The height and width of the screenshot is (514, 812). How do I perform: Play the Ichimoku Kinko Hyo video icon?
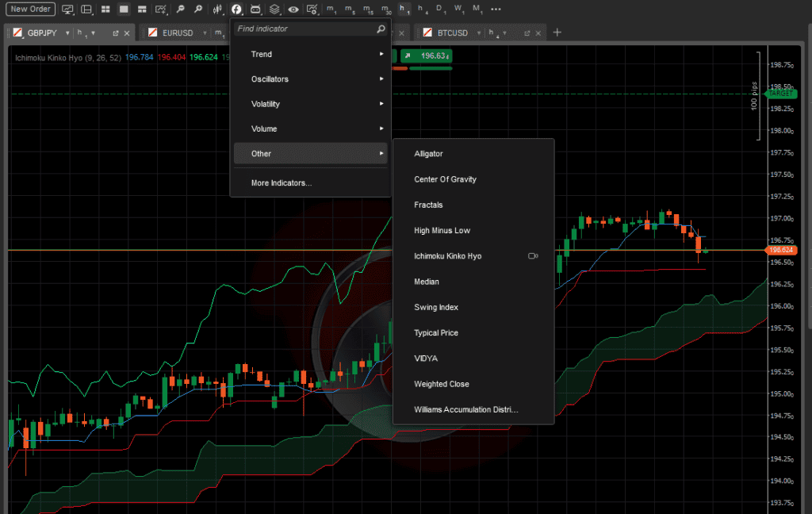533,256
